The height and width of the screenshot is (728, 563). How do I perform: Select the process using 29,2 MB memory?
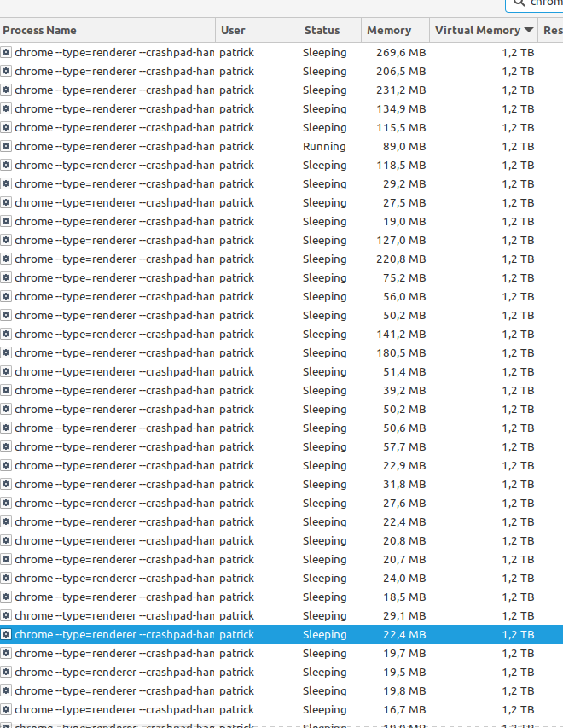pos(281,183)
